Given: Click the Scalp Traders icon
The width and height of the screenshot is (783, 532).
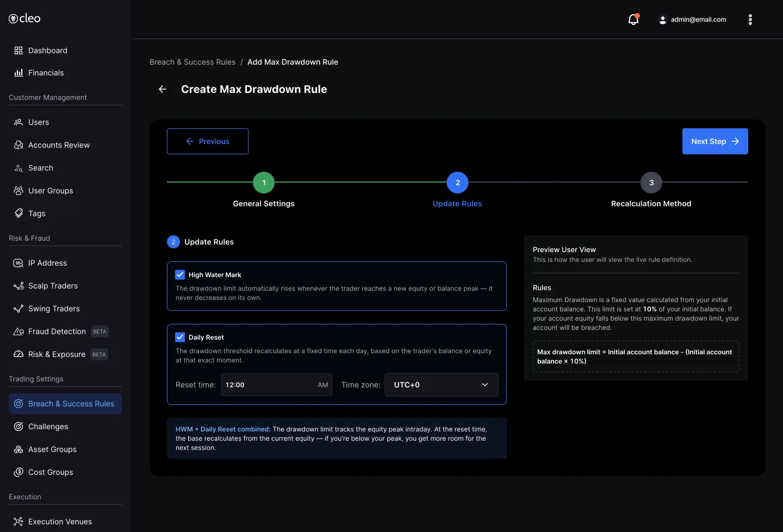Looking at the screenshot, I should click(18, 286).
